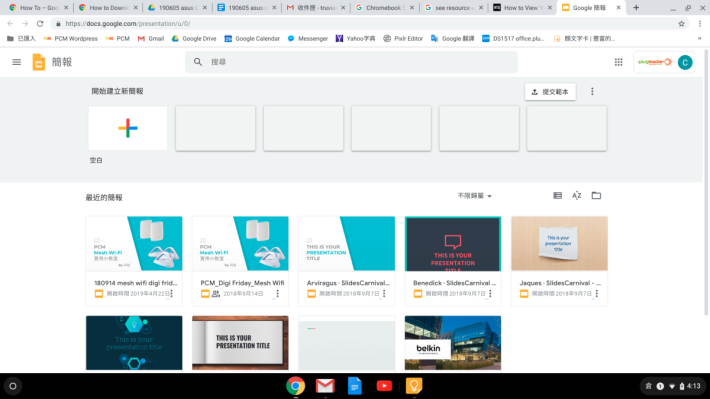Open Jaques SlidesCarnival presentation thumbnail

click(559, 244)
